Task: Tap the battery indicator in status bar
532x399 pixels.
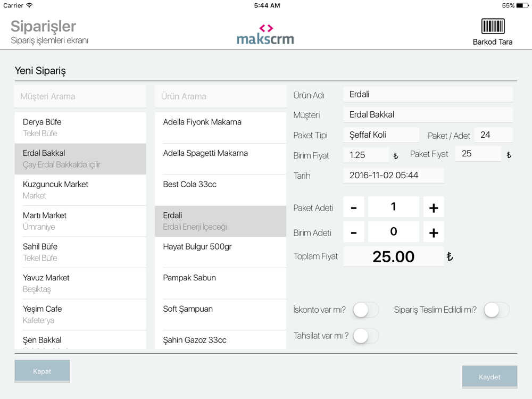Action: click(x=522, y=5)
